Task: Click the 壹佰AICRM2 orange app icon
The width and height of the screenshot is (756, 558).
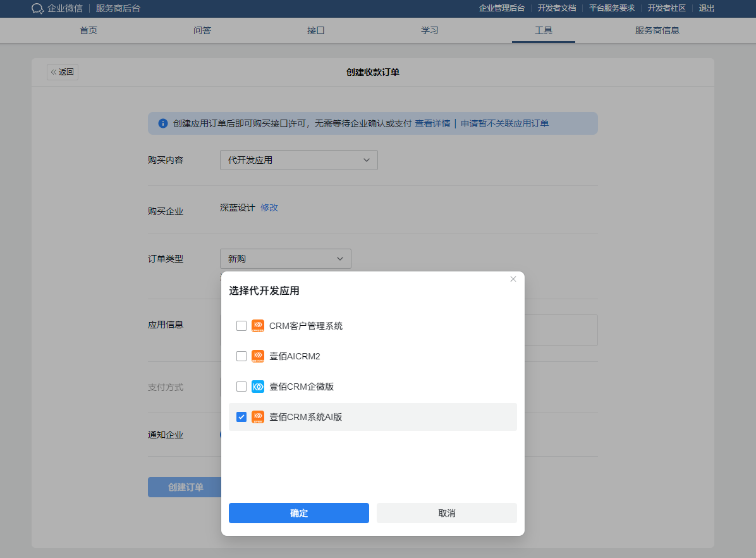Action: (x=258, y=356)
